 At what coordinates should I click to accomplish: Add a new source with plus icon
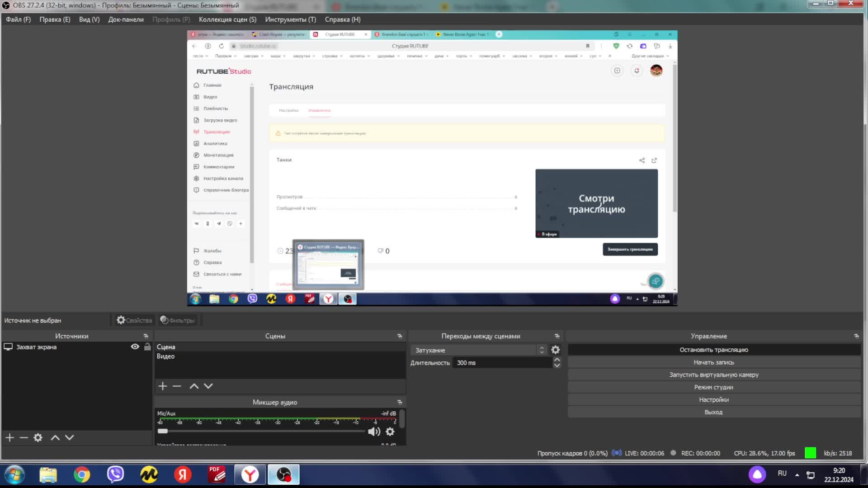point(10,437)
